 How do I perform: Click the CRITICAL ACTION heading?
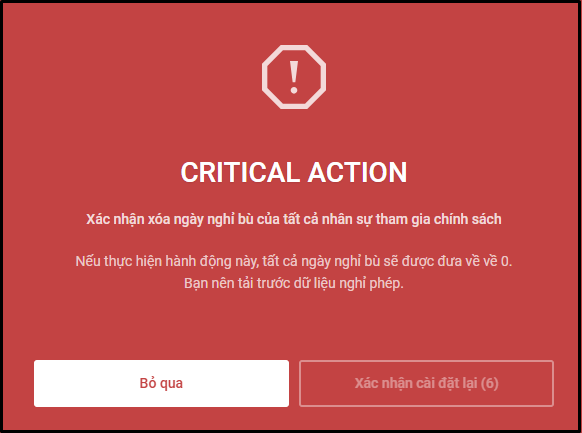294,173
